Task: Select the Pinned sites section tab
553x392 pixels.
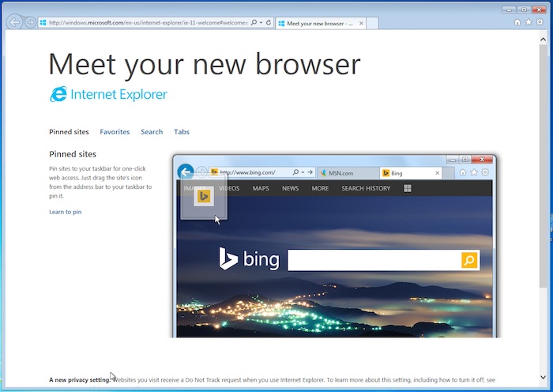Action: 69,132
